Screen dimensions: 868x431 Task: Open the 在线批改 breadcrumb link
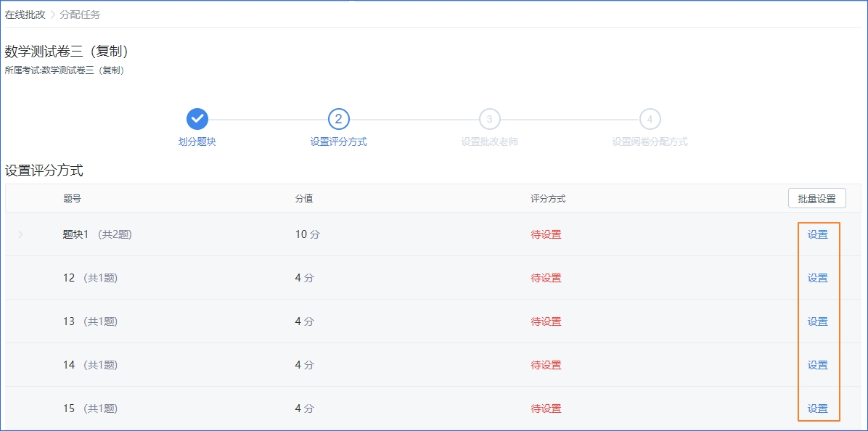(x=25, y=15)
